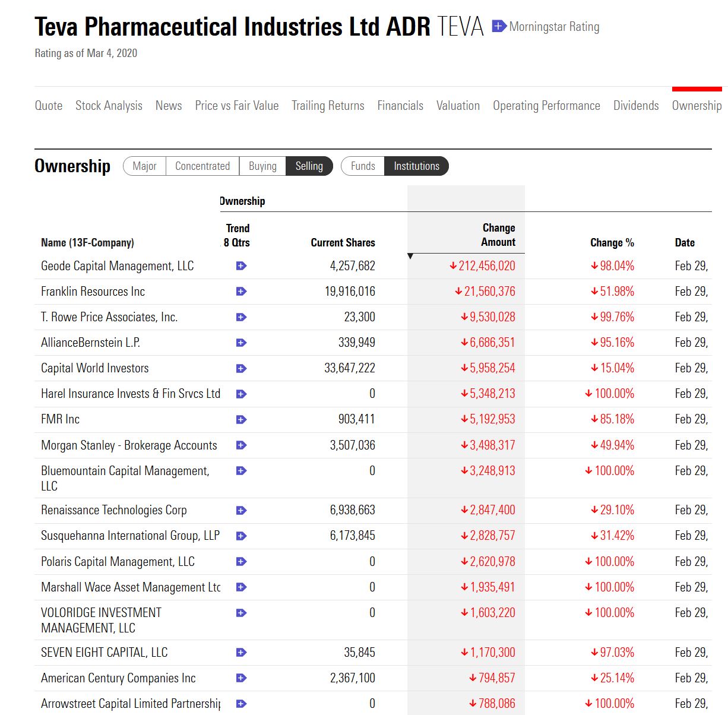Click Capital World Investors trend icon
This screenshot has width=728, height=715.
[x=240, y=368]
